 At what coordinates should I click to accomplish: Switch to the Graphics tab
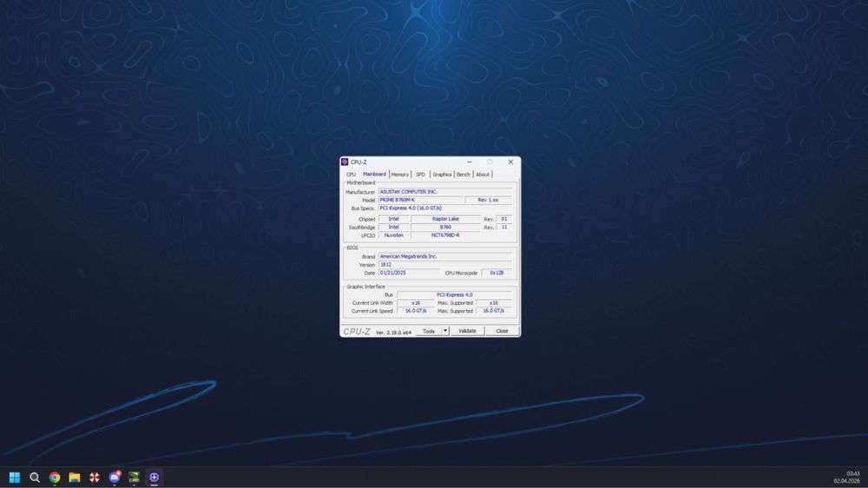point(442,175)
